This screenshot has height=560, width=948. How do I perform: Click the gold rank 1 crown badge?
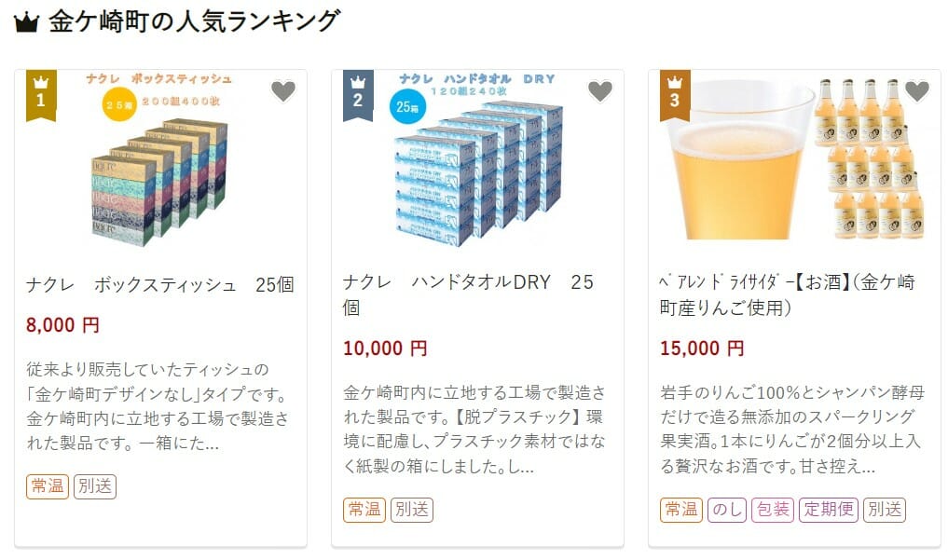41,95
